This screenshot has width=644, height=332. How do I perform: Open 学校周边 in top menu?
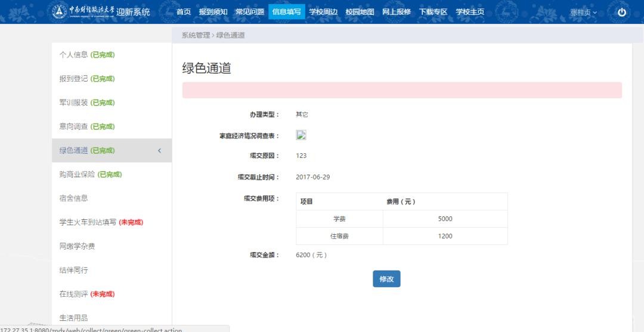(323, 12)
